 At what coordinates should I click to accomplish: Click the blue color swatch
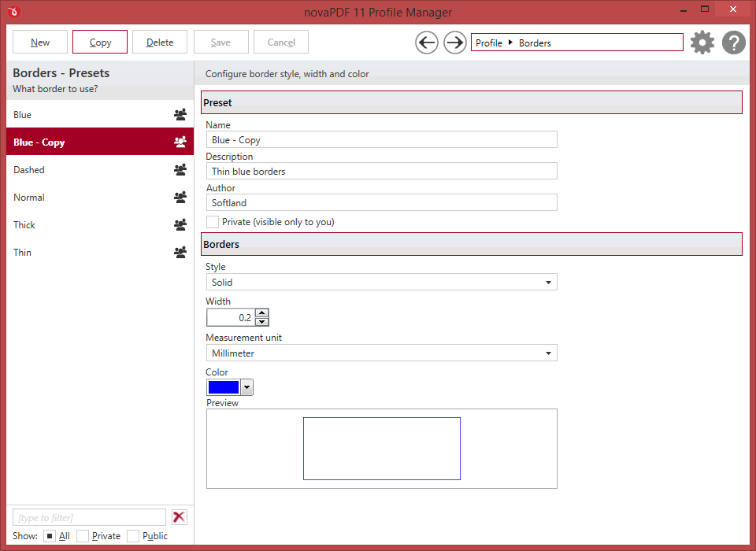coord(223,387)
